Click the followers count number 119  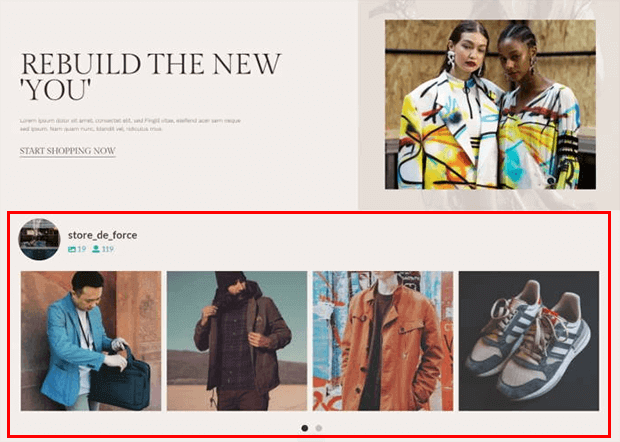pyautogui.click(x=108, y=249)
